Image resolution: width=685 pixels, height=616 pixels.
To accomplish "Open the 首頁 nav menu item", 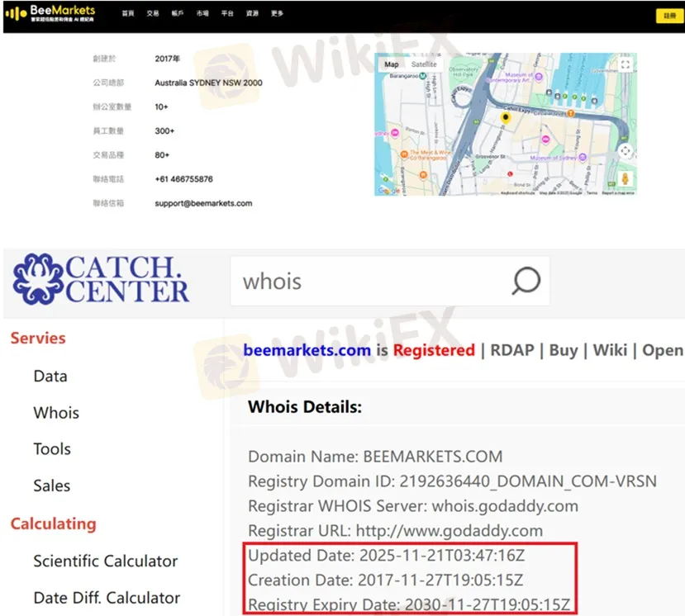I will click(128, 13).
